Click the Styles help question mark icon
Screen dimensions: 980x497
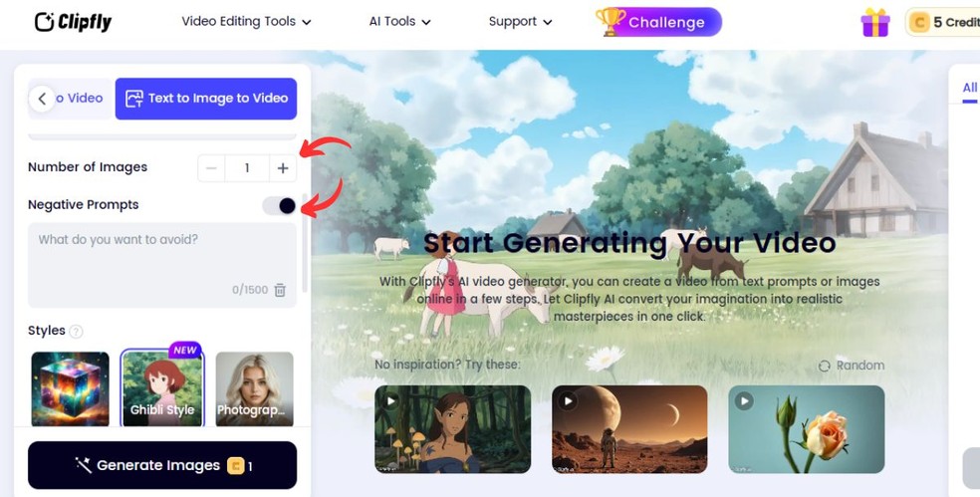click(x=76, y=332)
